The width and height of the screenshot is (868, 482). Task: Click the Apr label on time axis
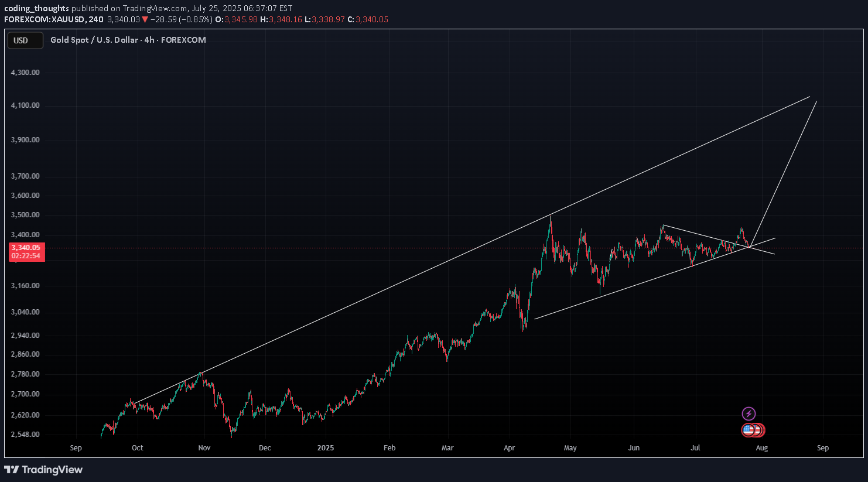[510, 448]
